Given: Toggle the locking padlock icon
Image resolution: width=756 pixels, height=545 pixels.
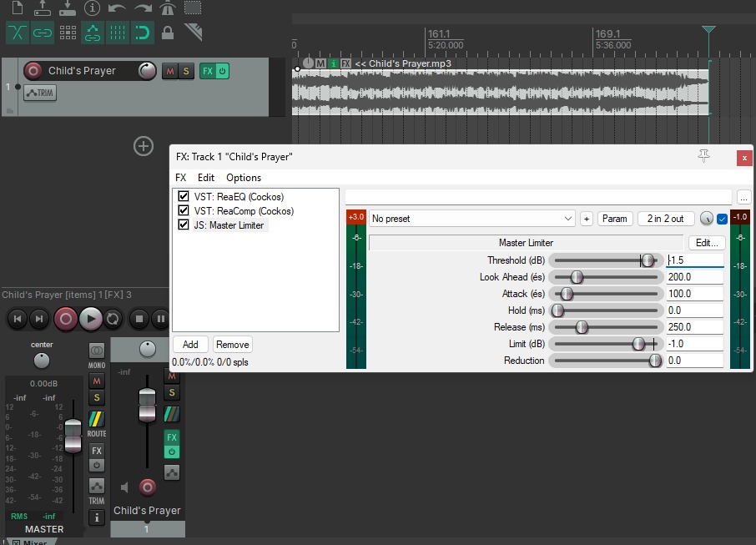Looking at the screenshot, I should (x=167, y=33).
